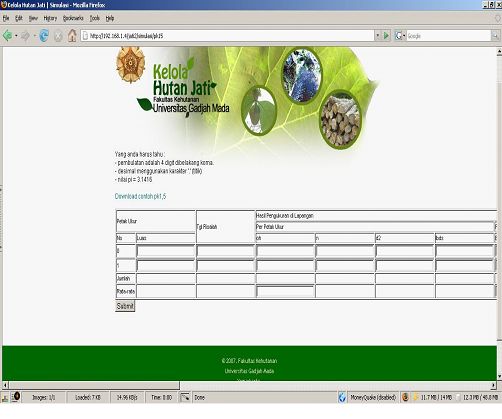This screenshot has height=419, width=502.
Task: Click the Firefox activity throbber icon
Action: point(499,18)
